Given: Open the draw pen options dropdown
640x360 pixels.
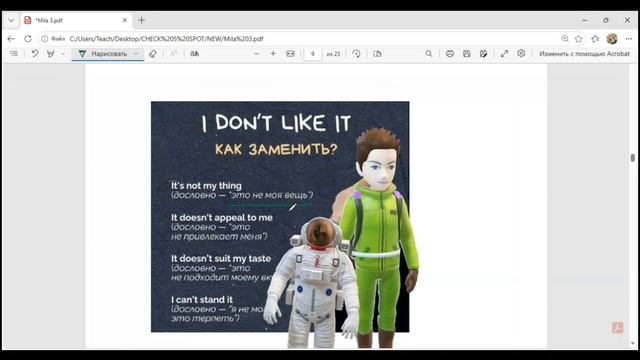Looking at the screenshot, I should (136, 53).
